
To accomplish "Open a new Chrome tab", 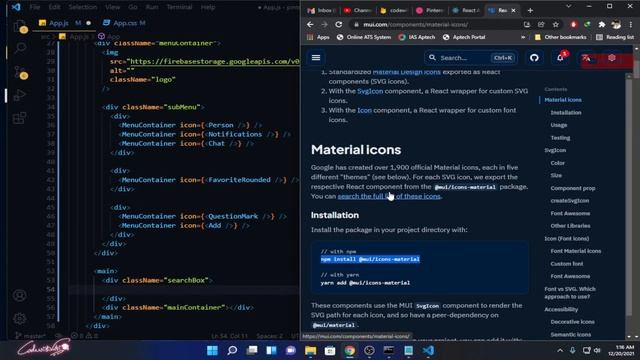I will point(530,10).
